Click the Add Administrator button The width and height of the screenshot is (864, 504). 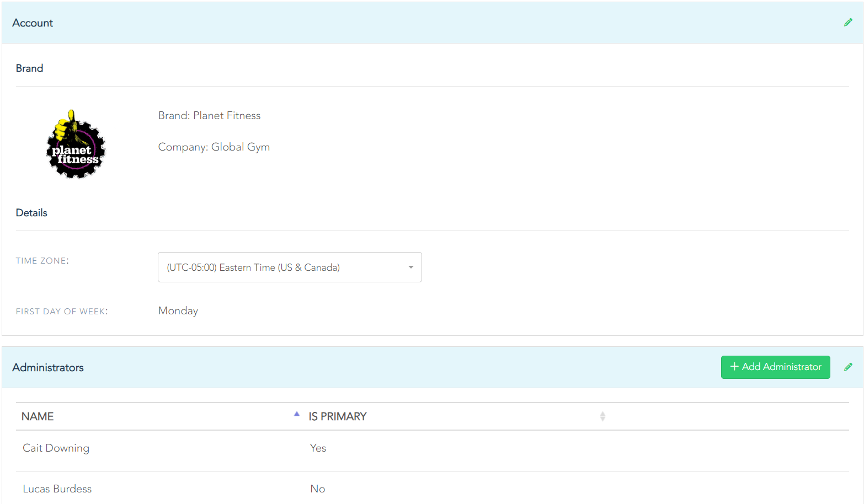[775, 367]
